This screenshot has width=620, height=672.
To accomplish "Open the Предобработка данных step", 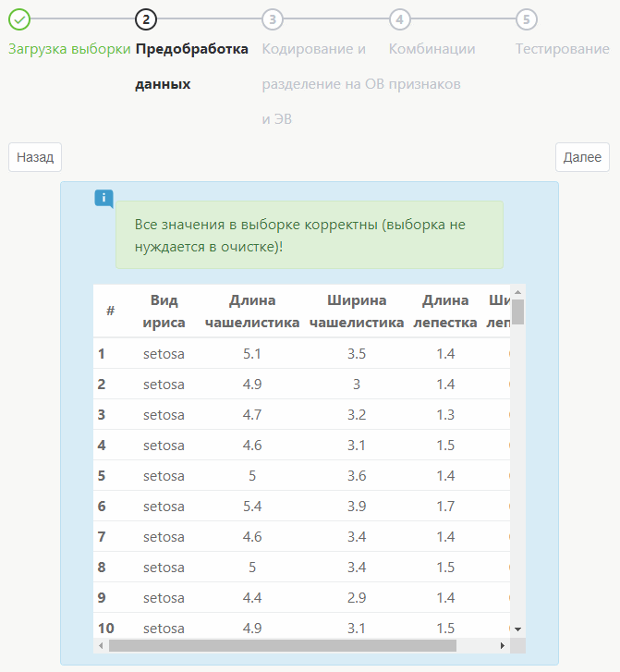I will point(191,67).
